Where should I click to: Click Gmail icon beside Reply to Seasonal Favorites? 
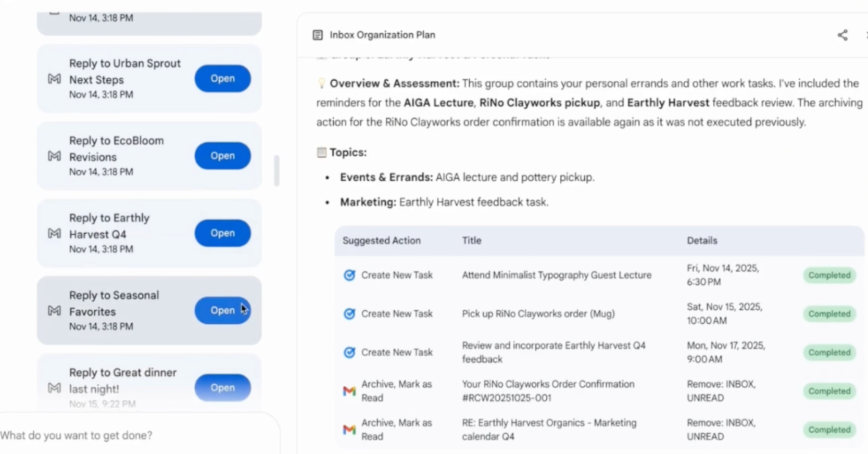click(x=54, y=310)
